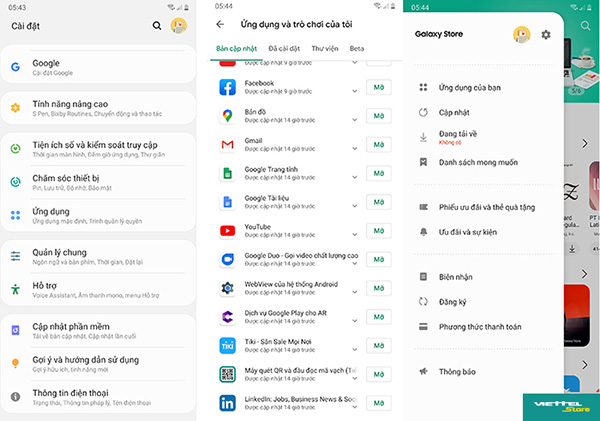Expand details chevron for WebView của hệ thống Android

(x=354, y=291)
